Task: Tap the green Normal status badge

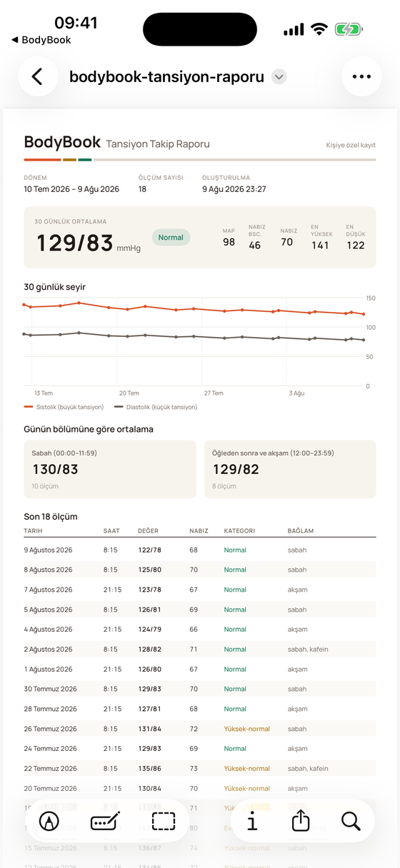Action: [171, 238]
